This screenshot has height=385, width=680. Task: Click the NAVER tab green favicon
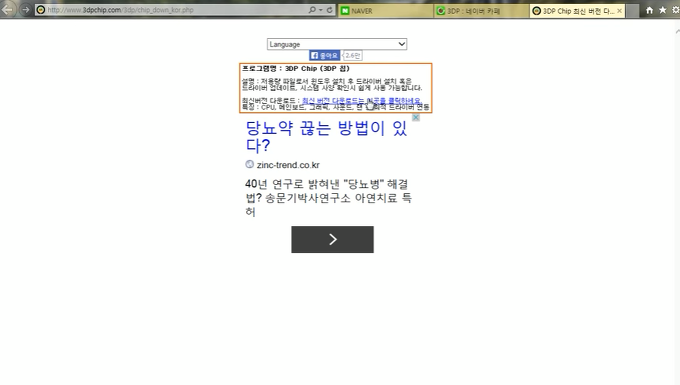pyautogui.click(x=345, y=11)
